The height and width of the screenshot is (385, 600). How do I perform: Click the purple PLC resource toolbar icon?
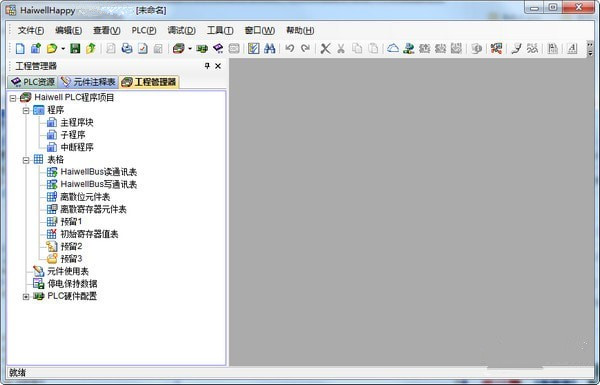218,49
